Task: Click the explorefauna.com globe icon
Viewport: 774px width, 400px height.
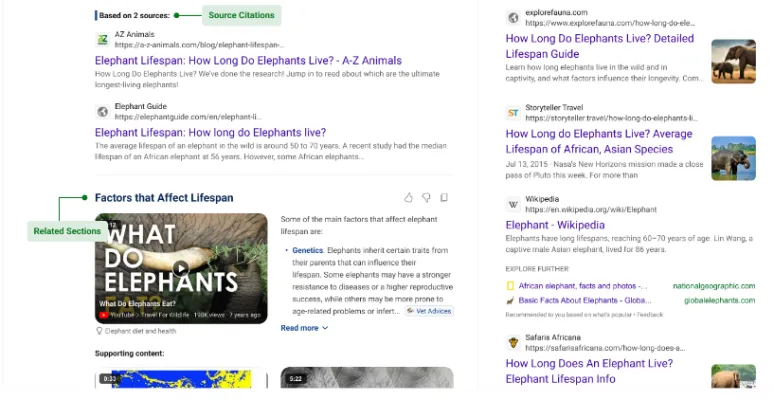Action: (513, 17)
